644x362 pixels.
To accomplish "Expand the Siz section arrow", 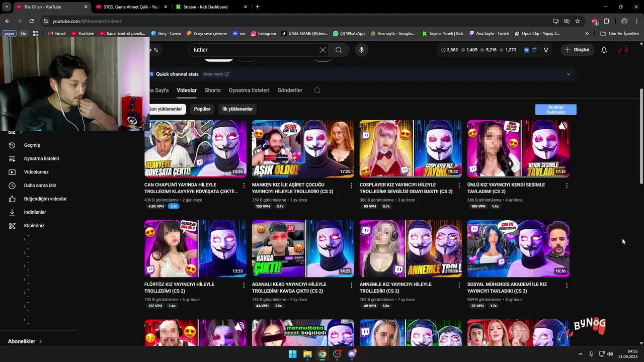I will point(21,132).
